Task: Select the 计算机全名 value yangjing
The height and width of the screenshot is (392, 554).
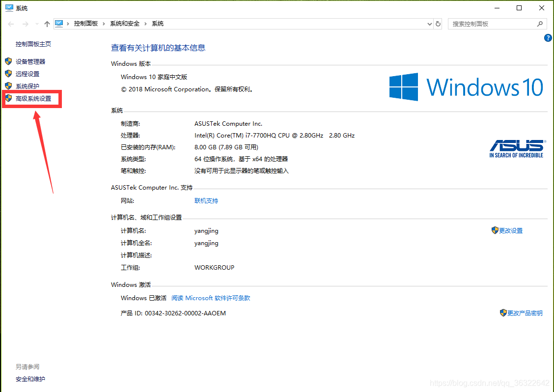Action: point(206,243)
